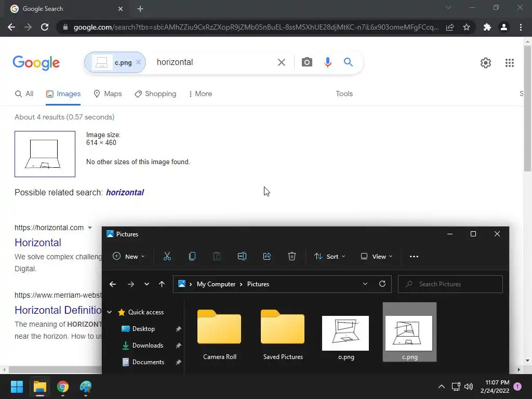Go back in File Explorer

[113, 284]
